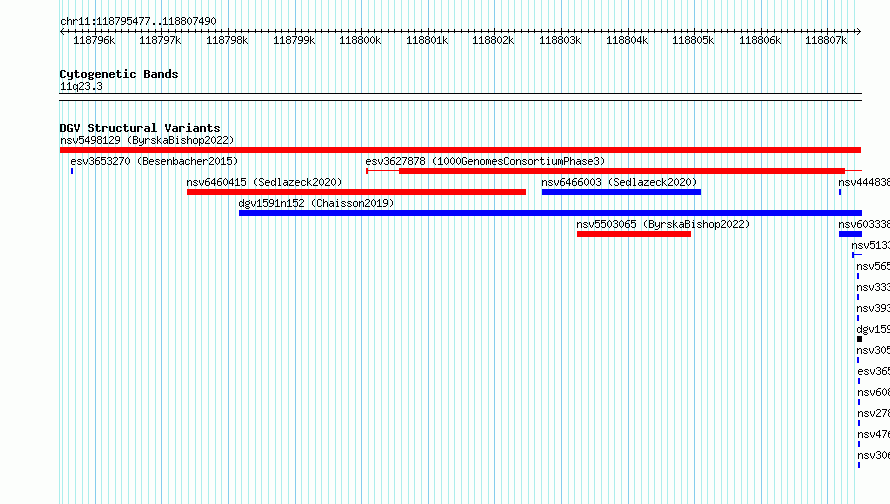Click the nsv5498129 (ByrskaBishop2022) variant label
The width and height of the screenshot is (890, 504).
[147, 140]
